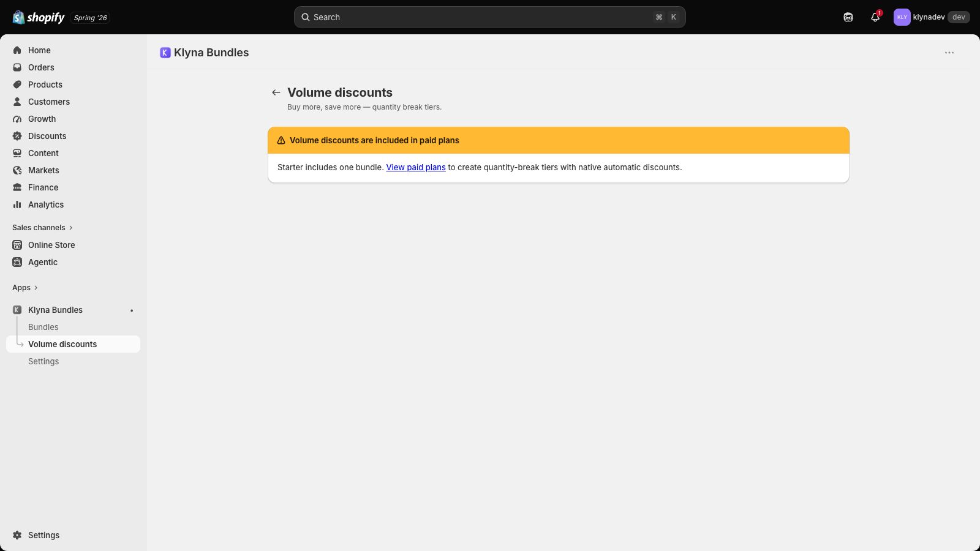Click the banner title about paid plans
Viewport: 980px width, 551px height.
point(374,140)
